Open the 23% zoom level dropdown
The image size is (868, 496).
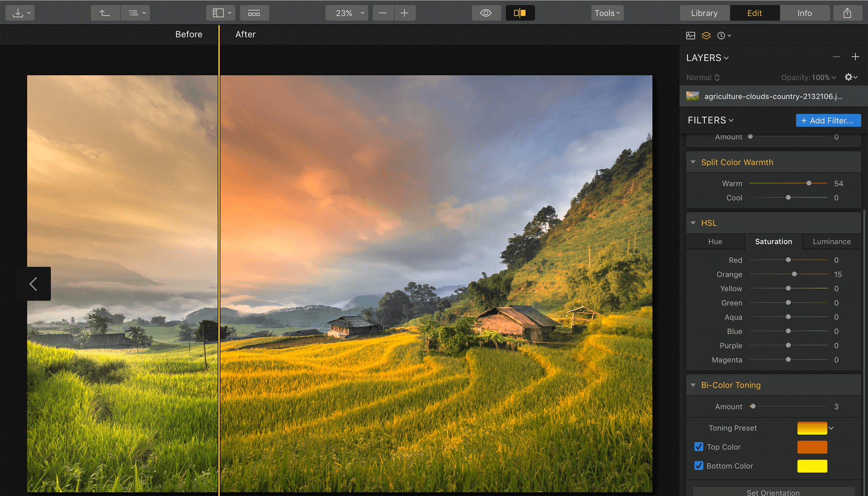347,13
